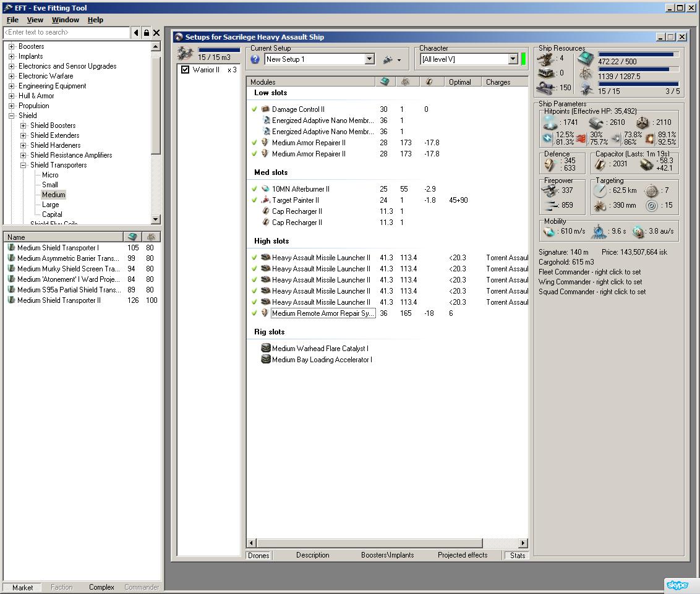Toggle last Heavy Assault Missile Launcher II checkmark

[x=255, y=302]
